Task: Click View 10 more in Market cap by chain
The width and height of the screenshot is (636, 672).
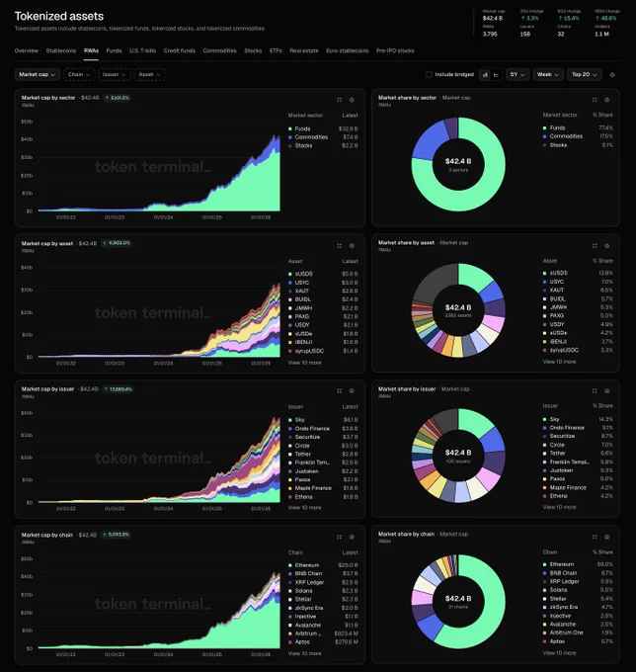Action: (x=304, y=653)
